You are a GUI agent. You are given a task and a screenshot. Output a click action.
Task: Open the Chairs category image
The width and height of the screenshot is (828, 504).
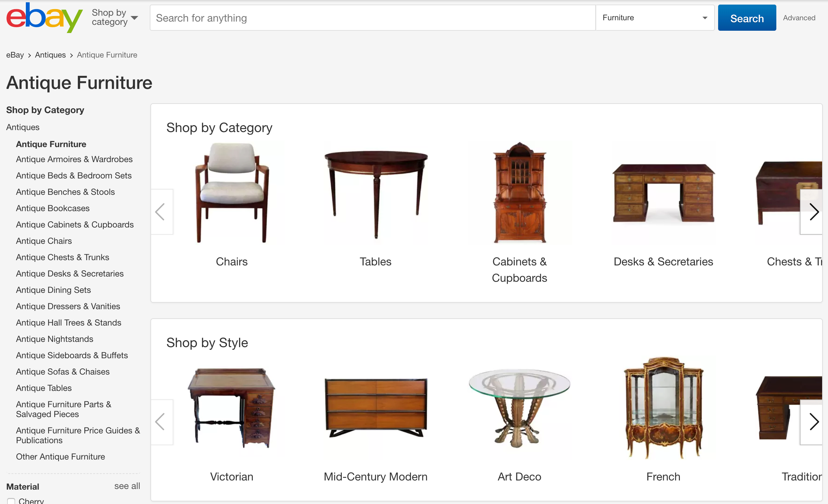(232, 193)
